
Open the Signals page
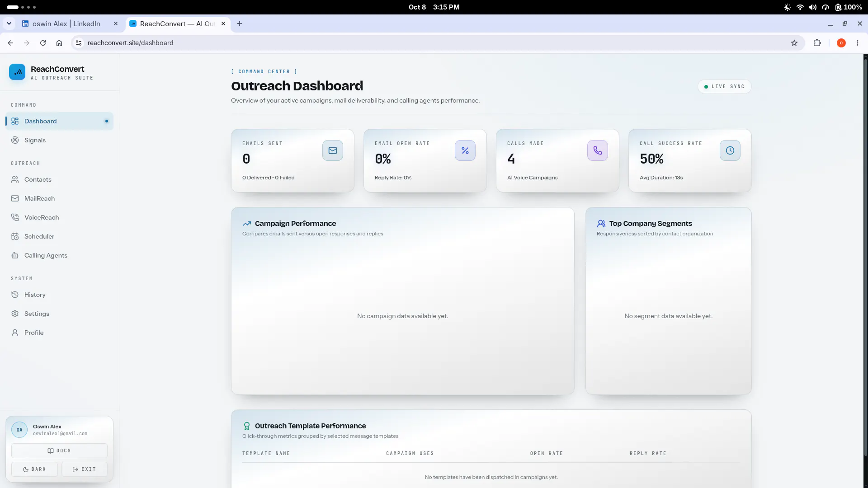(x=59, y=140)
